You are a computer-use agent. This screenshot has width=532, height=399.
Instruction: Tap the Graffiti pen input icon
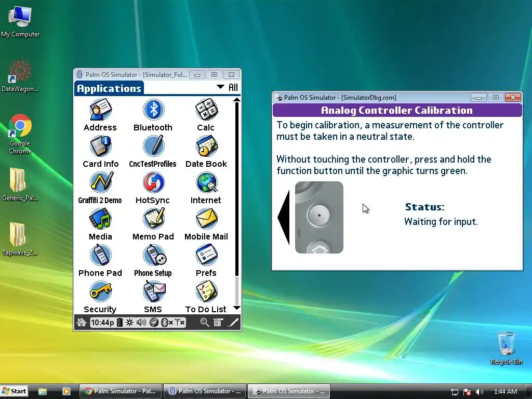(x=233, y=322)
